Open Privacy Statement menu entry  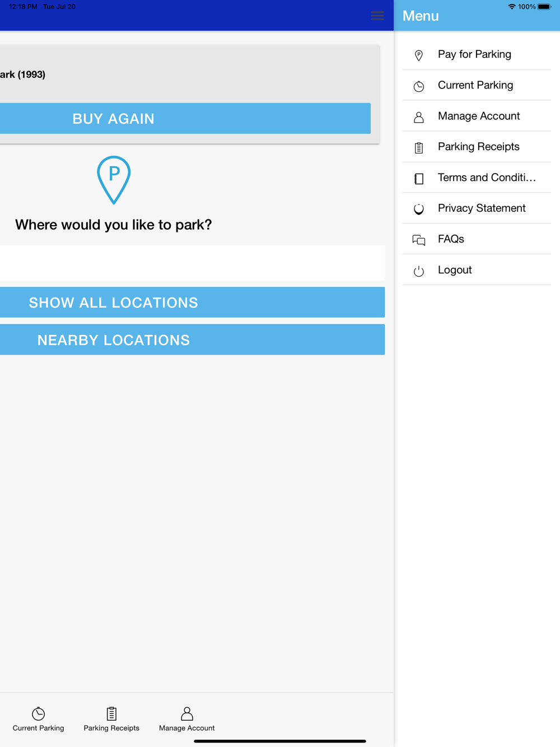[x=477, y=208]
